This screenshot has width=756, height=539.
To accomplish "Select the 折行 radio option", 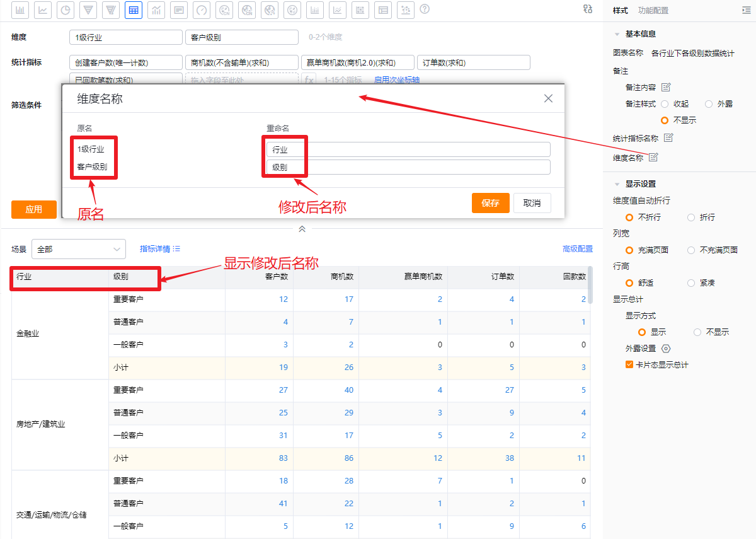I will pos(691,217).
